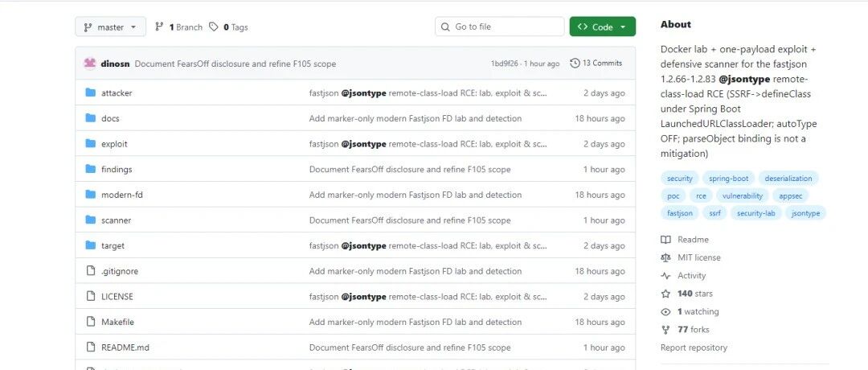This screenshot has width=868, height=370.
Task: Open the .gitignore file name
Action: pyautogui.click(x=120, y=271)
